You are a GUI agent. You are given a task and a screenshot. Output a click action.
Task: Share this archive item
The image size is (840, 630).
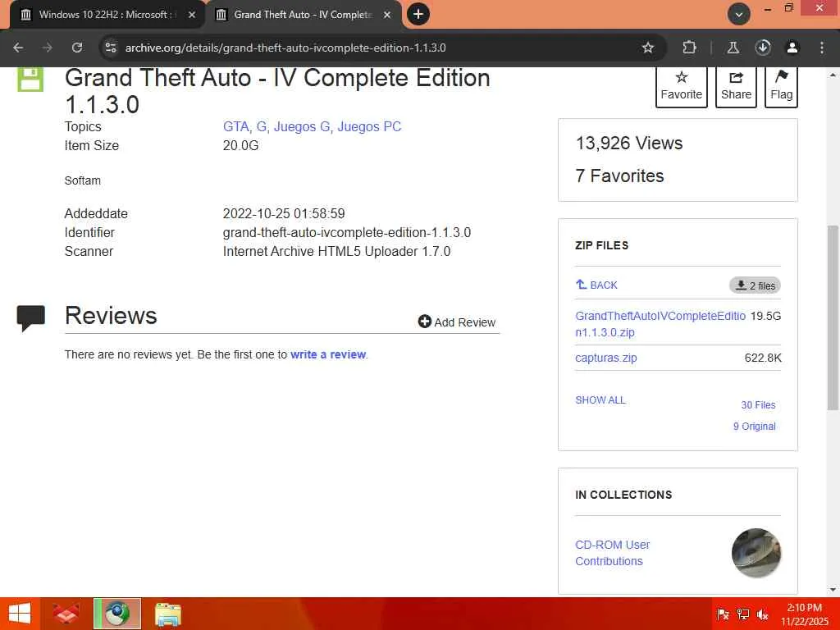[736, 87]
